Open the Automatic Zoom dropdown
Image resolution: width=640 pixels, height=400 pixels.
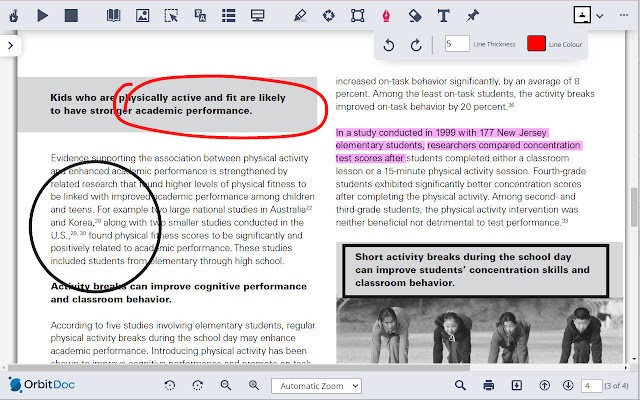coord(315,385)
